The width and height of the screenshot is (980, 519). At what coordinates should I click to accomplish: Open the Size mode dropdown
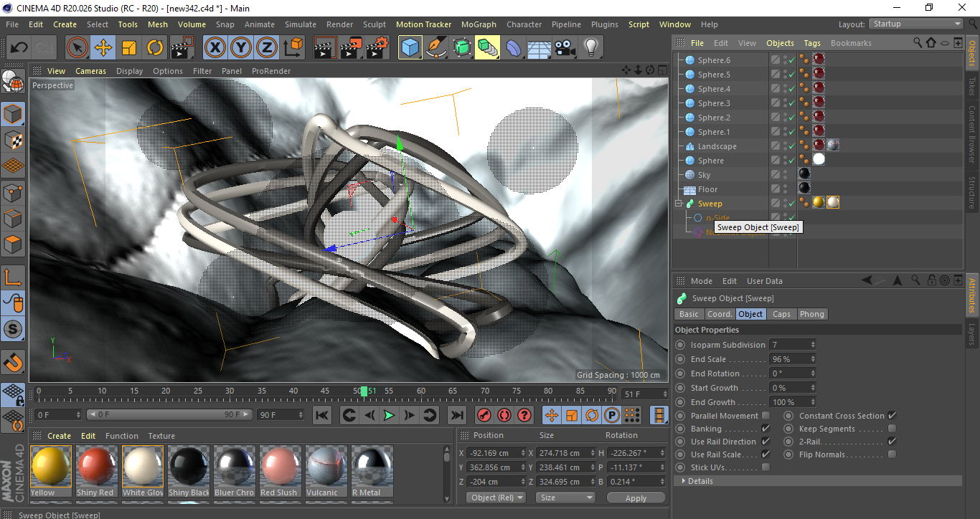click(567, 497)
